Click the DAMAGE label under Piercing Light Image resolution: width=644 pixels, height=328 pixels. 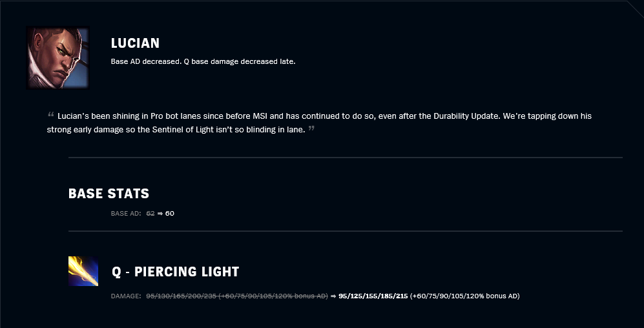point(126,296)
